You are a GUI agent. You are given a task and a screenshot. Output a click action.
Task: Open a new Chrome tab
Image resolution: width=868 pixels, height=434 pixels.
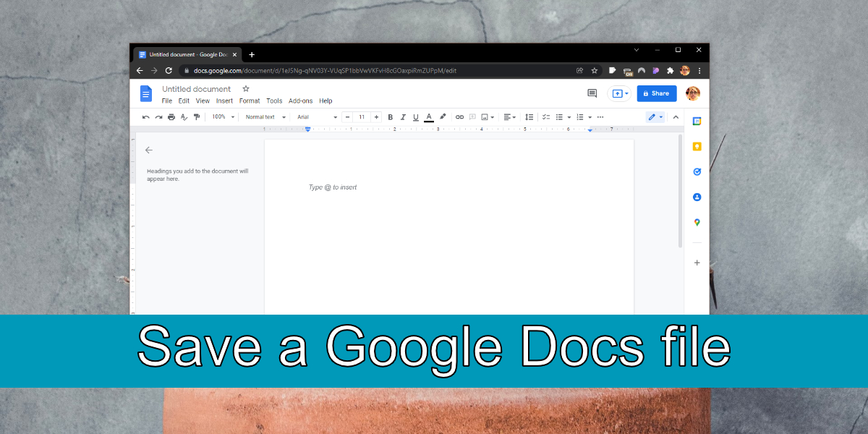pos(252,54)
